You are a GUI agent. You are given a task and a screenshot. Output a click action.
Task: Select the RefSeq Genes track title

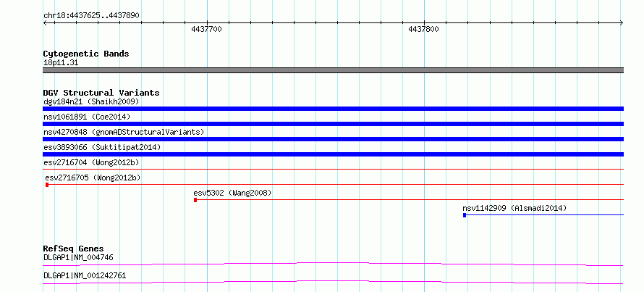74,249
